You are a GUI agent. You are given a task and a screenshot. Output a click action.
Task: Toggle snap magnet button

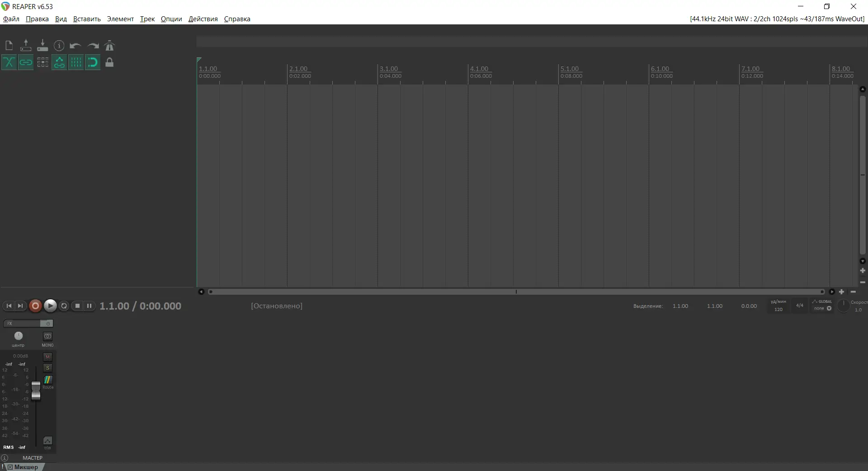click(x=93, y=62)
